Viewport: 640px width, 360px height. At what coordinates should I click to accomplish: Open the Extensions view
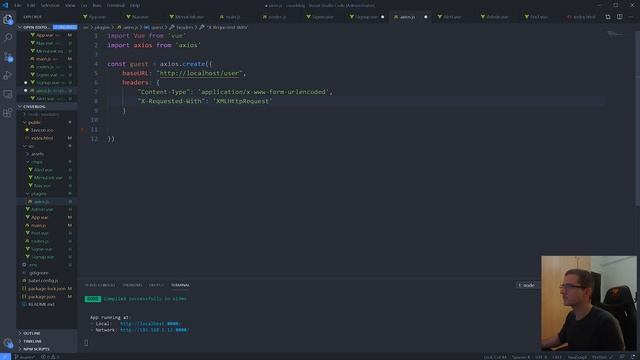(8, 113)
